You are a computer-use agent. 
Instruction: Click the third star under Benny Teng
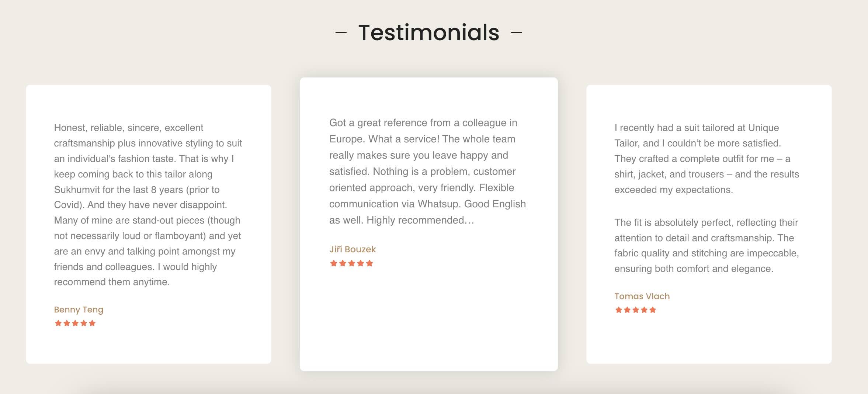(75, 323)
